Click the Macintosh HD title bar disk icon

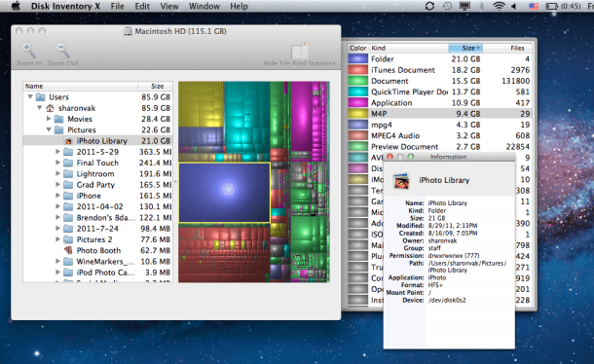[x=128, y=31]
